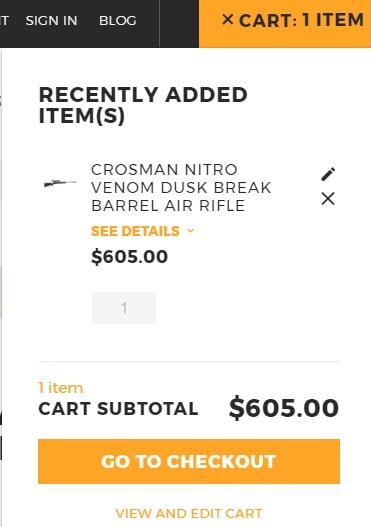Click the Recently Added Item(s) heading

point(143,105)
